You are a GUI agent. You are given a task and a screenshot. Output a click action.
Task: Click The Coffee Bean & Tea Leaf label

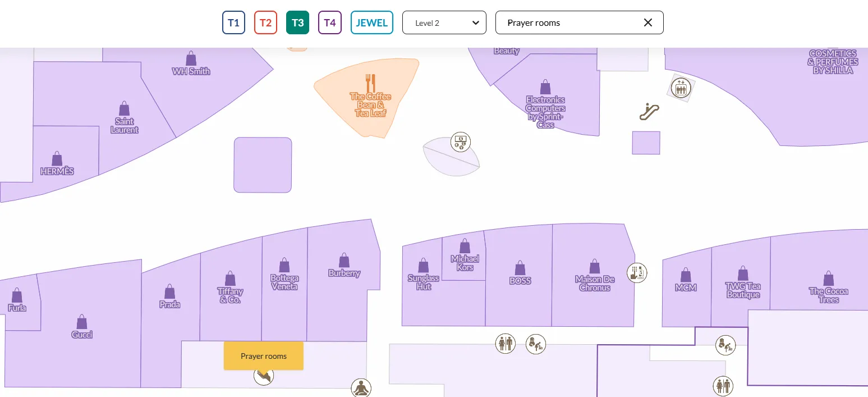(x=370, y=105)
